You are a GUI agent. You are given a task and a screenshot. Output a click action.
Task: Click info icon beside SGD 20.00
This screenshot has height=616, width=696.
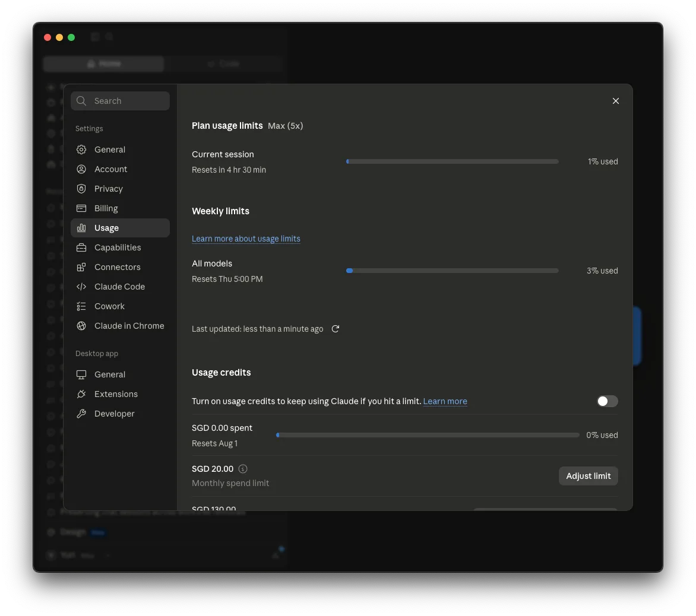(243, 469)
